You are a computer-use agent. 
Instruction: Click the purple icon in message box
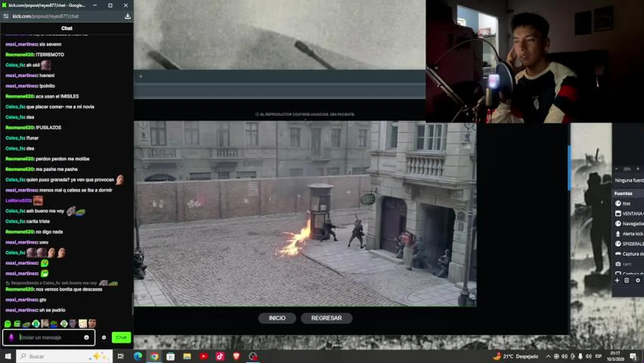11,337
